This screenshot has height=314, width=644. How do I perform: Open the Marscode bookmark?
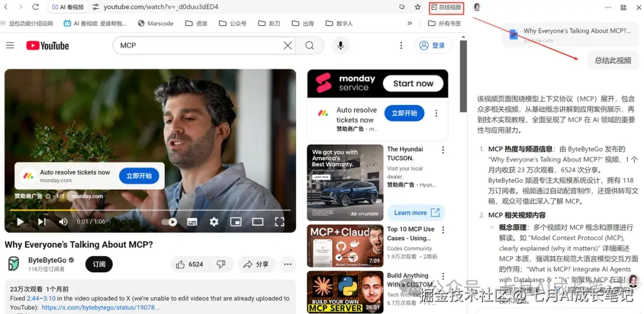[156, 23]
